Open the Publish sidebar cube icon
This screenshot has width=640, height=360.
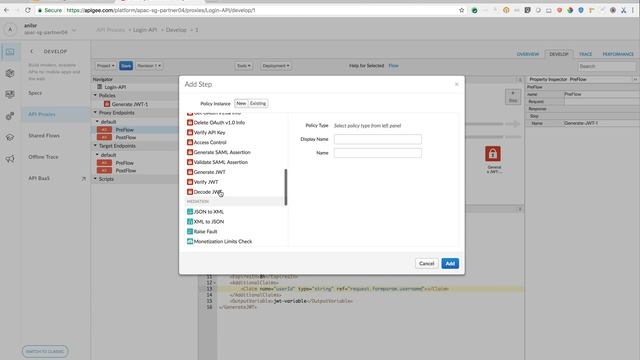click(x=10, y=73)
